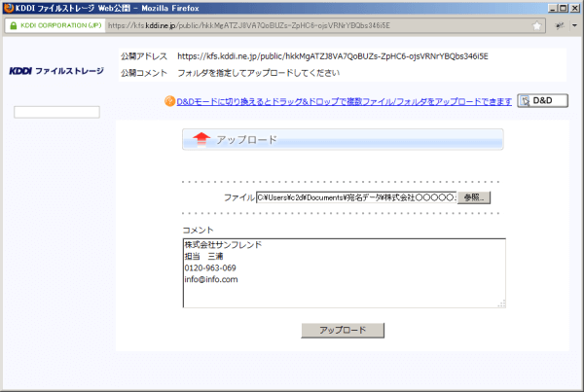This screenshot has width=584, height=392.
Task: Click the KDDI ファイルストレージ logo
Action: click(55, 71)
